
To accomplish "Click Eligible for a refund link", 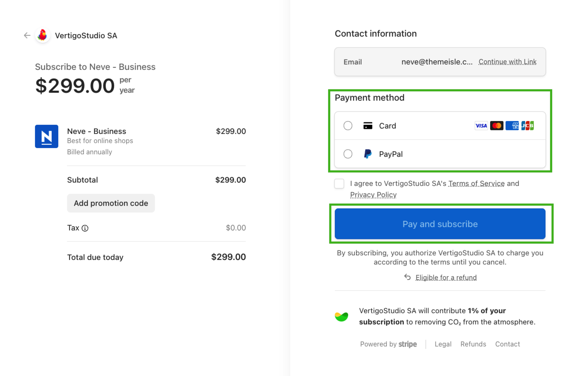I will click(446, 278).
